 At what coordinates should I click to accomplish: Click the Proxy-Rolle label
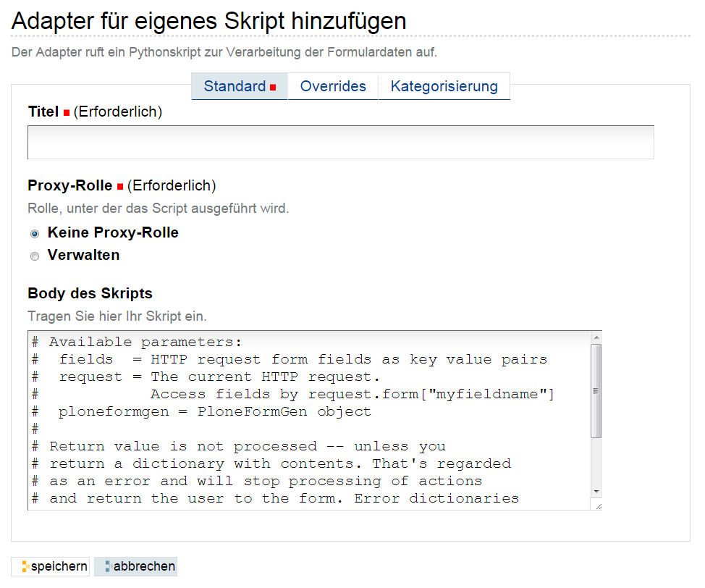(70, 185)
